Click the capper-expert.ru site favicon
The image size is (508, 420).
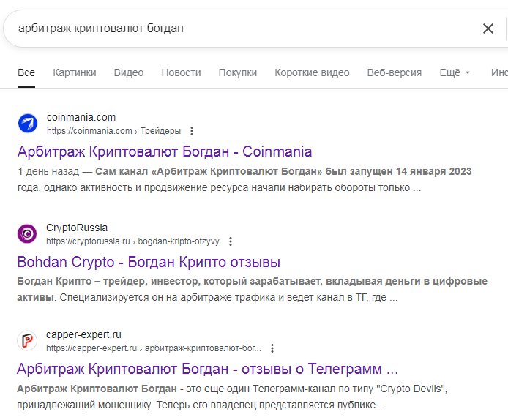pyautogui.click(x=27, y=341)
